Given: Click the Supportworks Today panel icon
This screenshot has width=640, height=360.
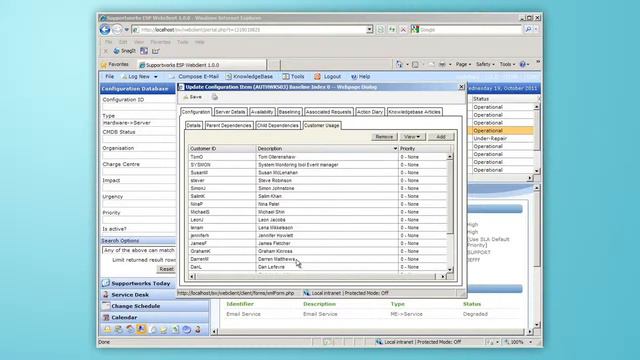Looking at the screenshot, I should (106, 283).
